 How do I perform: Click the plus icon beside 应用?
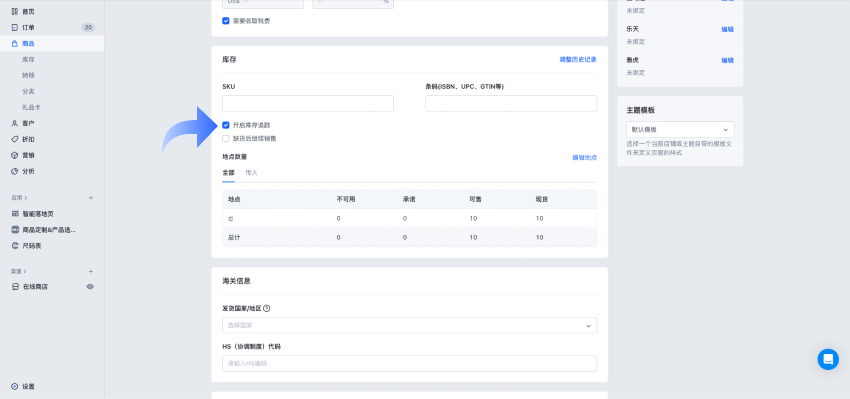coord(91,198)
